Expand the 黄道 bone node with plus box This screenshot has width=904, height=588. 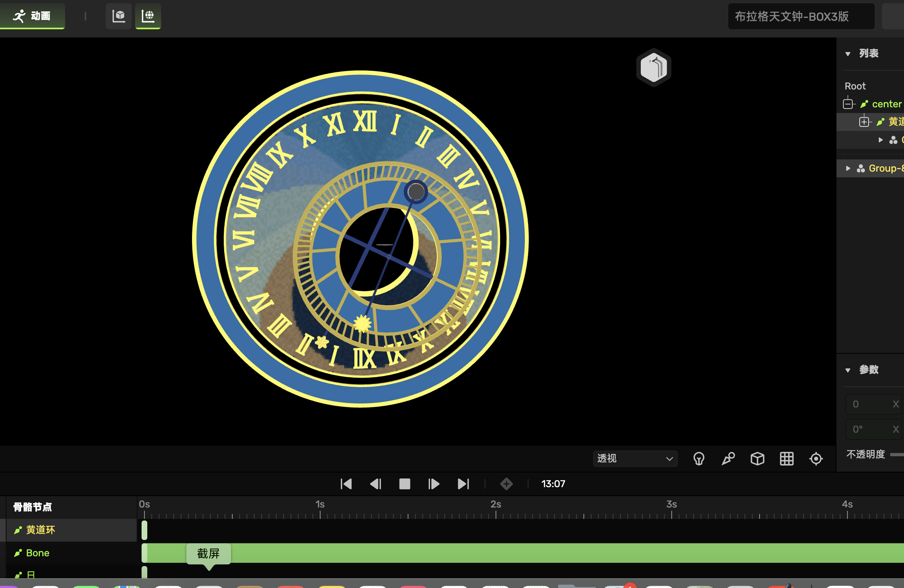pos(864,122)
